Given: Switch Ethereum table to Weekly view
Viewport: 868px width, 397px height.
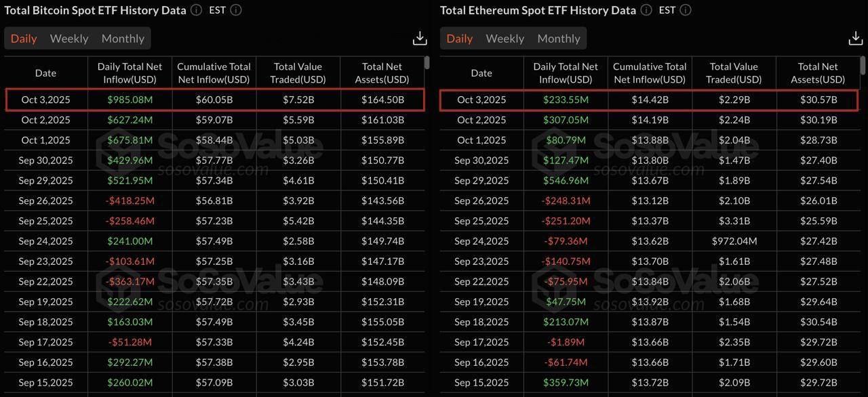Looking at the screenshot, I should 505,39.
